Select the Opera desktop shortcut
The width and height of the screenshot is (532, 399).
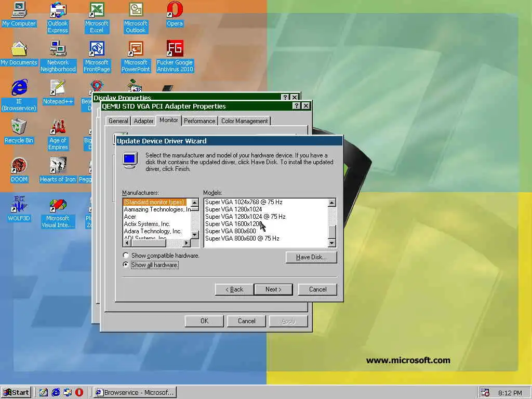click(175, 14)
